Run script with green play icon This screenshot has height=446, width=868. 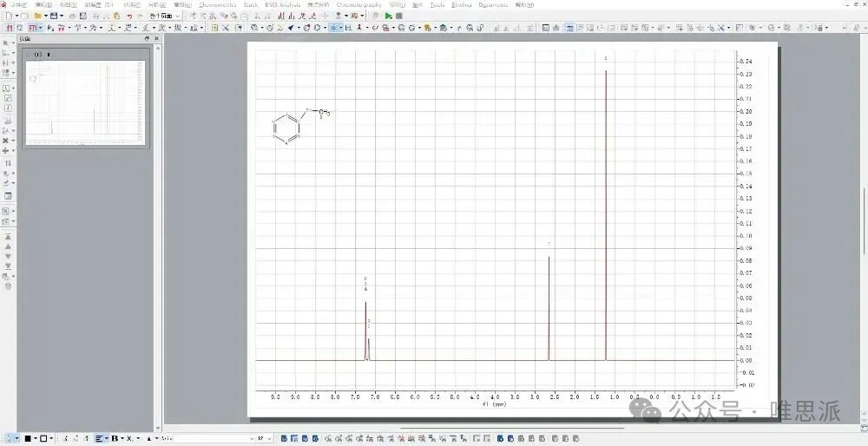click(389, 16)
